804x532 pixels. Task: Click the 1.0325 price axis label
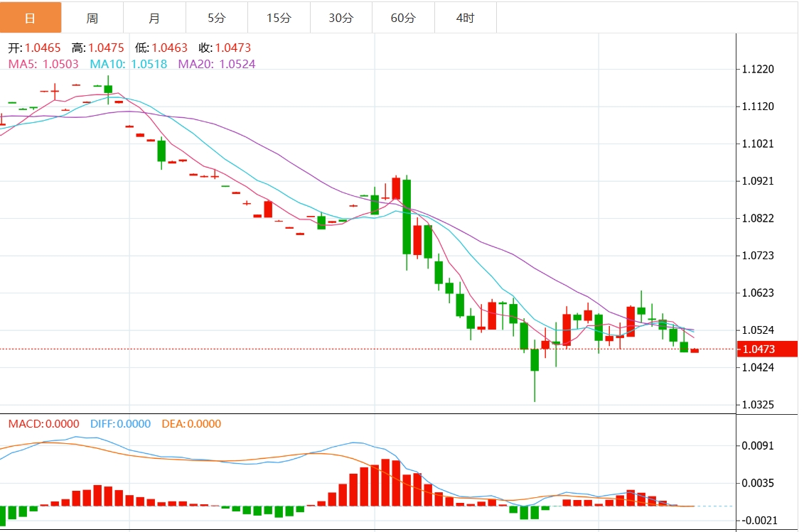point(758,404)
